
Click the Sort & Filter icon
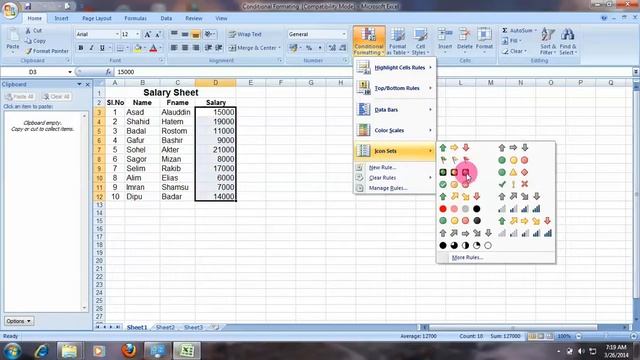coord(547,35)
